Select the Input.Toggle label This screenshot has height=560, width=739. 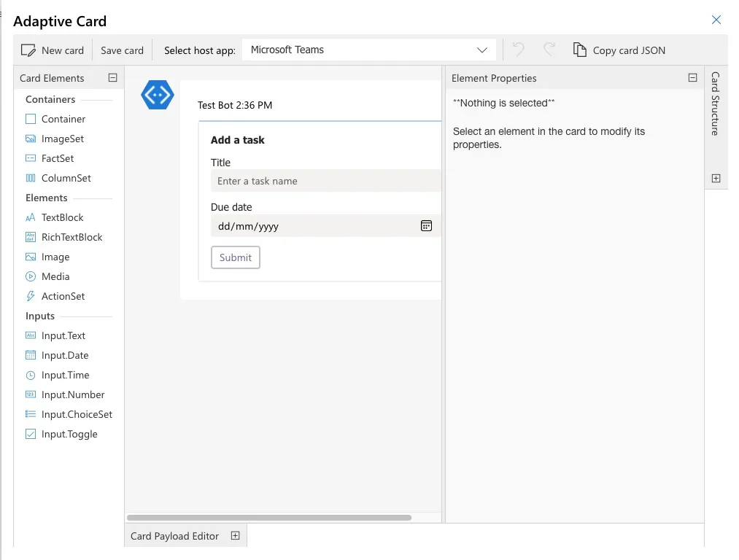point(69,435)
